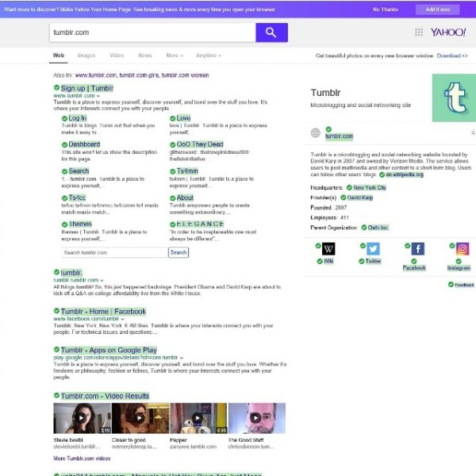This screenshot has height=476, width=476.
Task: Open en.wikipedia.org source link
Action: (405, 175)
